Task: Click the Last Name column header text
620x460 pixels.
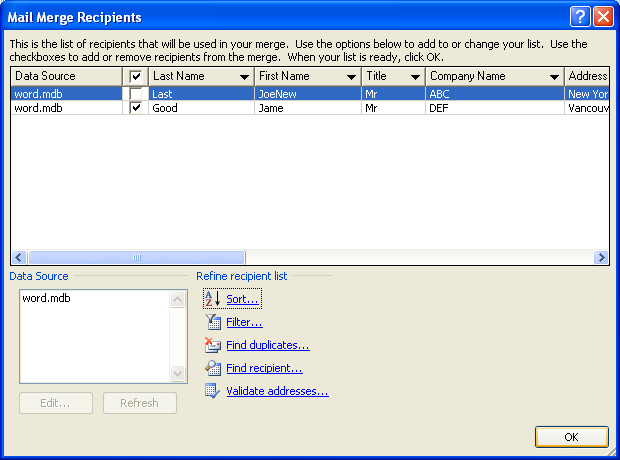Action: [179, 76]
